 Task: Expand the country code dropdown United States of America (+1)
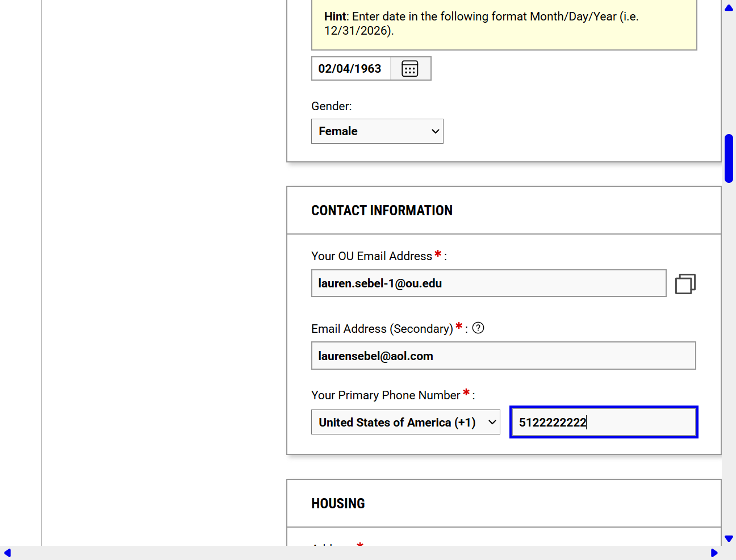pos(405,422)
